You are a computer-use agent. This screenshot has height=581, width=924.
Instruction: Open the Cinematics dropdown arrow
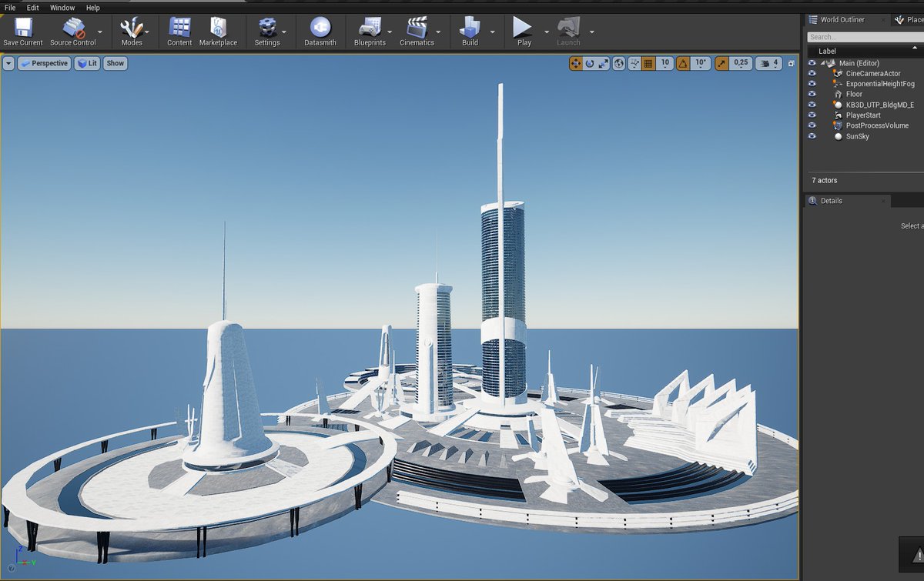pos(438,32)
